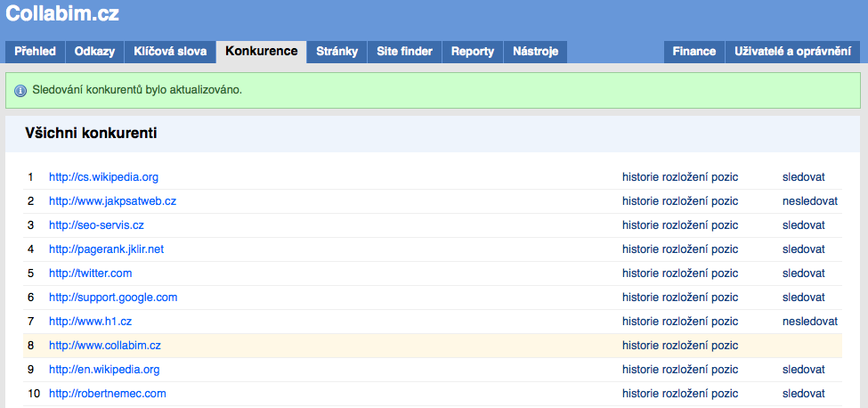This screenshot has height=408, width=868.
Task: Click sledovat for cs.wikipedia.org
Action: (x=803, y=177)
